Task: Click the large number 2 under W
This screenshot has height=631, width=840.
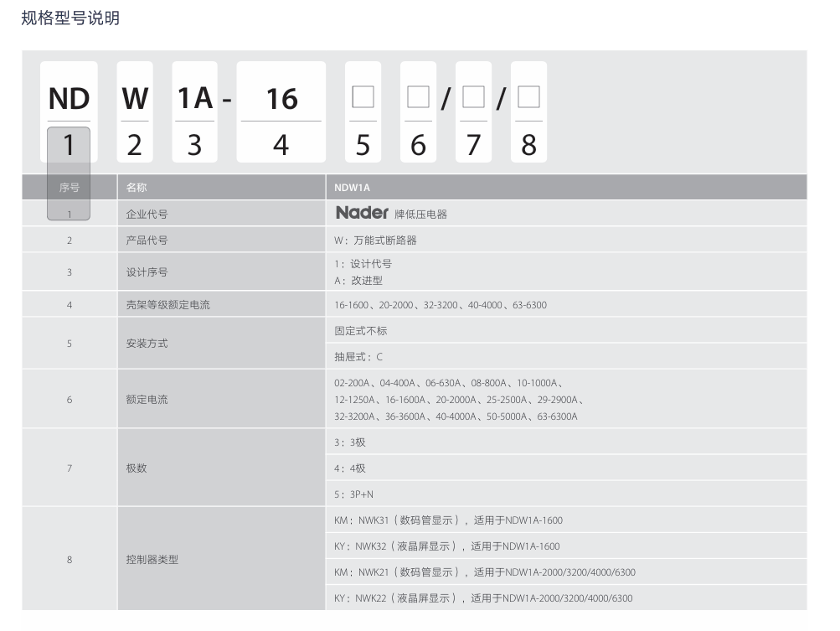Action: [x=135, y=145]
